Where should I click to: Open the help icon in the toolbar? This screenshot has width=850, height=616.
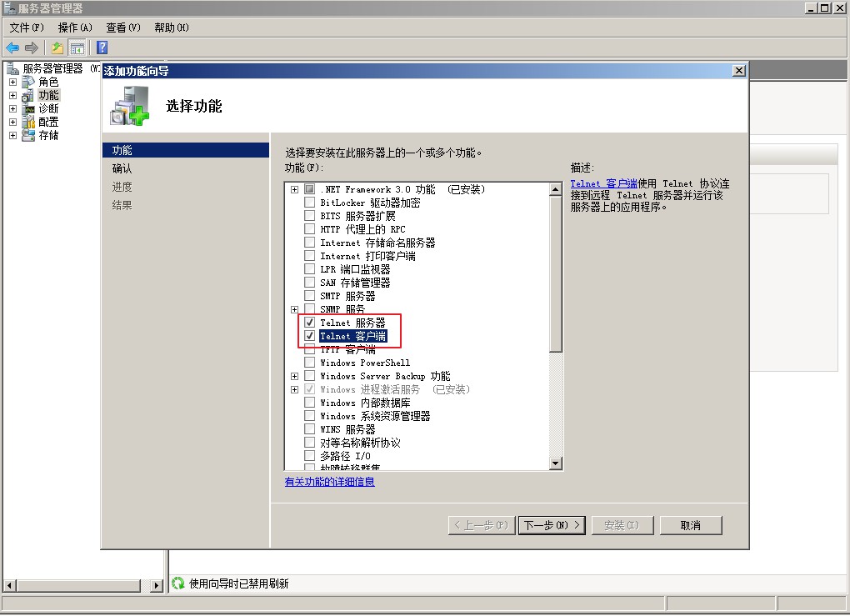102,48
